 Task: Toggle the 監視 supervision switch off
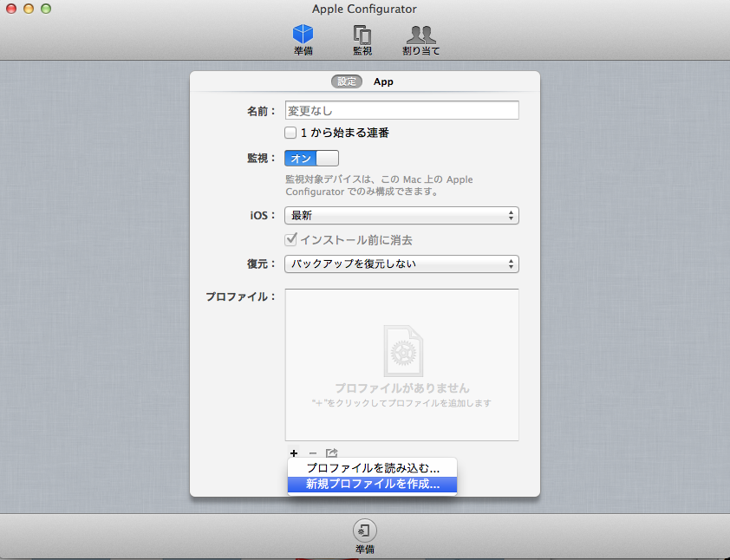311,159
